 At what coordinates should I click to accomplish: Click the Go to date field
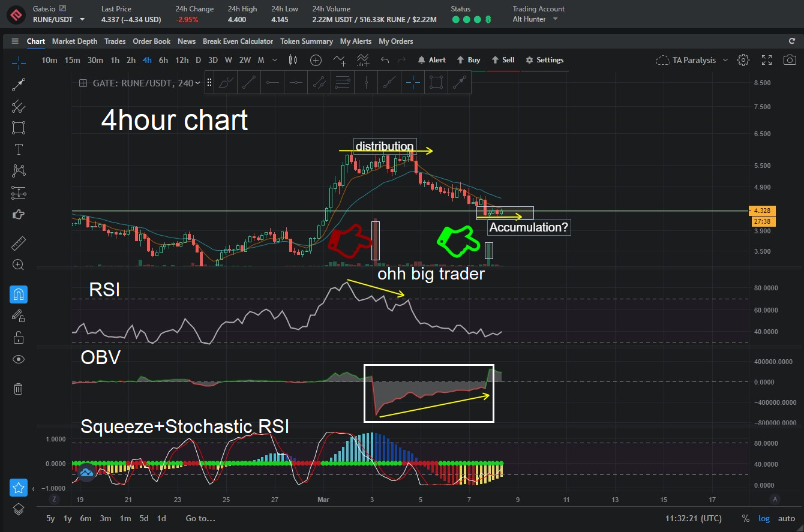[200, 518]
